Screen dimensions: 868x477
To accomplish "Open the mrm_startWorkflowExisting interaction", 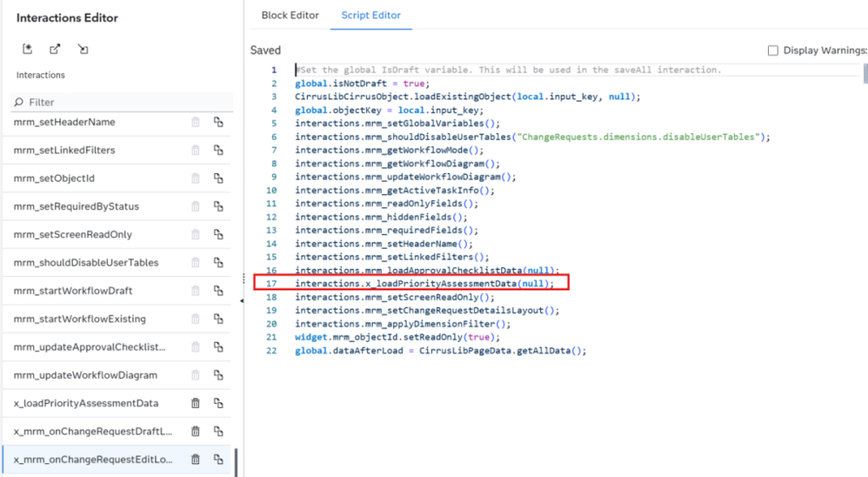I will (80, 319).
